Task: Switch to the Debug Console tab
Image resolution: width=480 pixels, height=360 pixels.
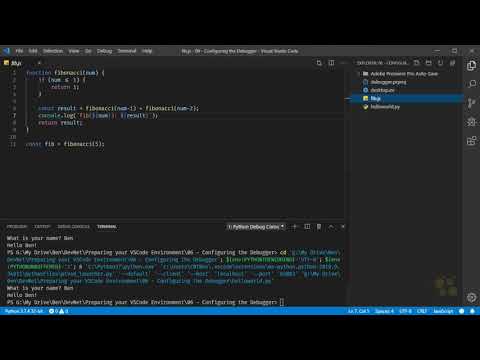Action: (73, 227)
